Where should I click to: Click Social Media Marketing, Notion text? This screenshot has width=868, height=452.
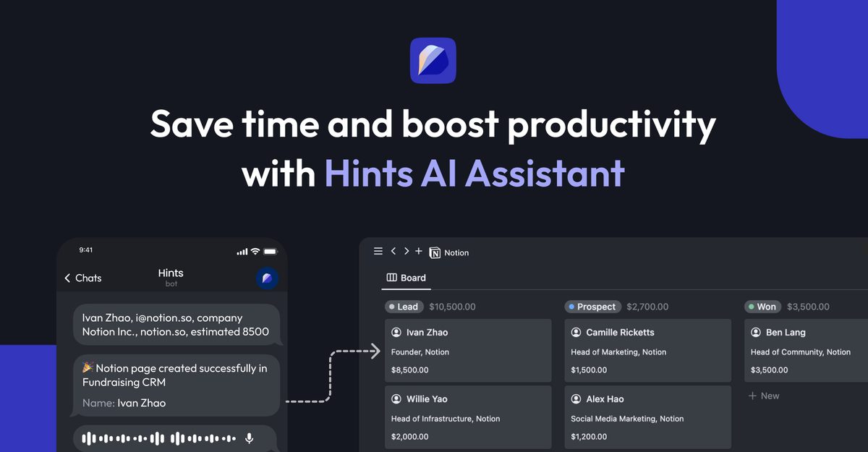627,419
